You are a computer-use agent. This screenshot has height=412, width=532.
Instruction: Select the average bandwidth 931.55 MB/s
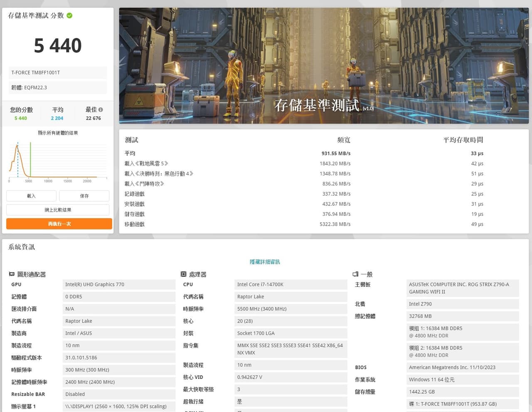click(336, 153)
